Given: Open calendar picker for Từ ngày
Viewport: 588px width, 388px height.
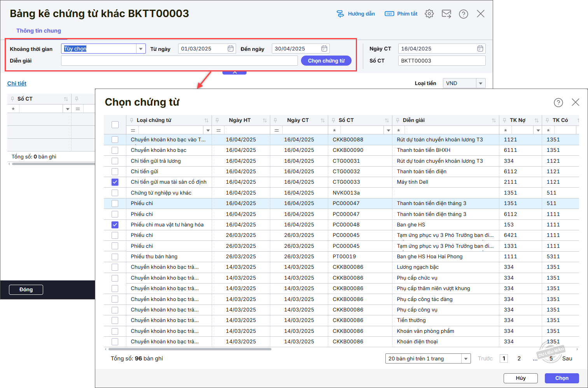Looking at the screenshot, I should [231, 49].
